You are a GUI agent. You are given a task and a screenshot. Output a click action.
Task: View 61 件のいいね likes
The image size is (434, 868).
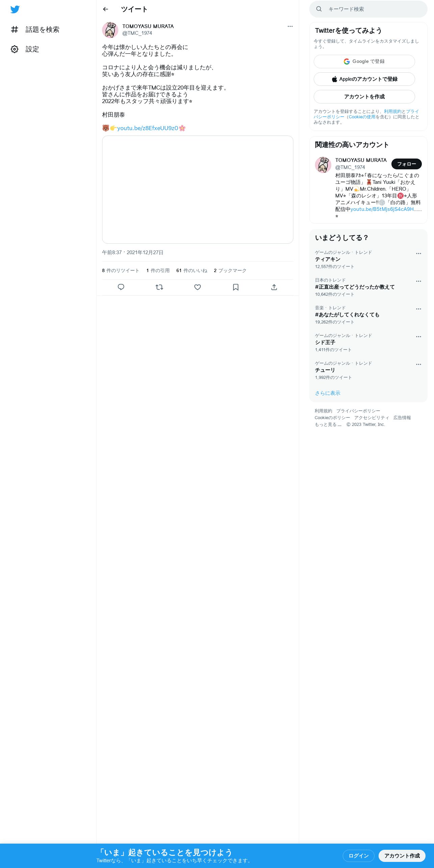point(192,271)
